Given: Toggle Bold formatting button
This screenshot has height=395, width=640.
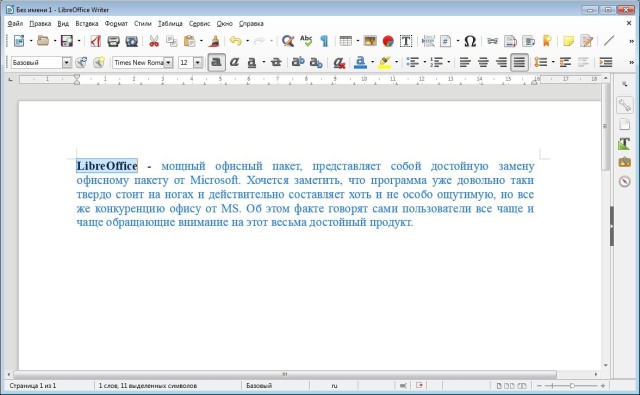Looking at the screenshot, I should [216, 62].
